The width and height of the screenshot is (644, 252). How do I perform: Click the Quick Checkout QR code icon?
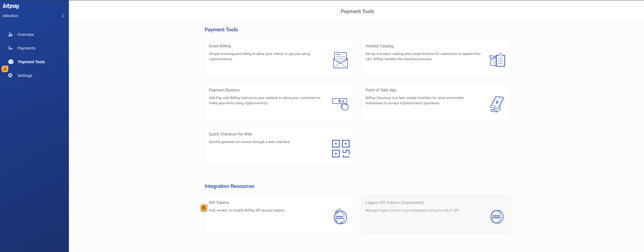[x=340, y=148]
